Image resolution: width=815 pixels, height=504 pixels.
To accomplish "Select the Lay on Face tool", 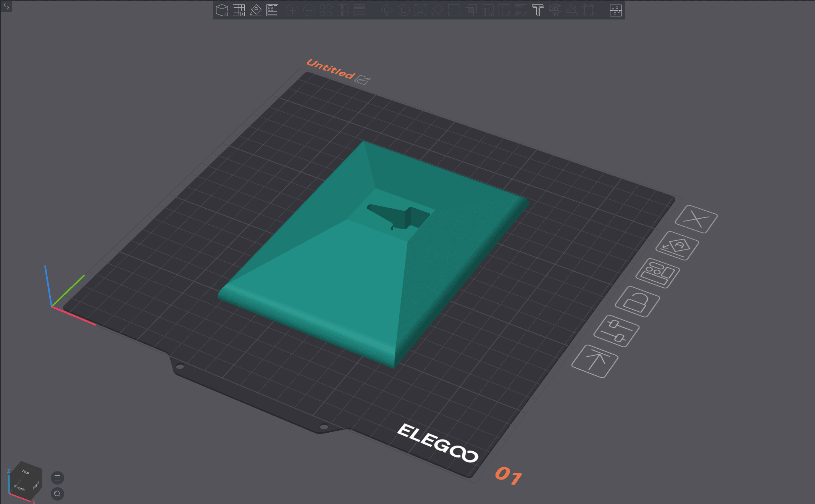I will pyautogui.click(x=437, y=10).
